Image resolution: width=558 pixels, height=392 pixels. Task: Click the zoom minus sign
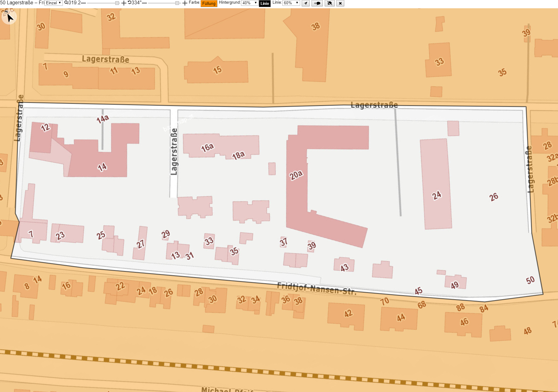[x=83, y=3]
